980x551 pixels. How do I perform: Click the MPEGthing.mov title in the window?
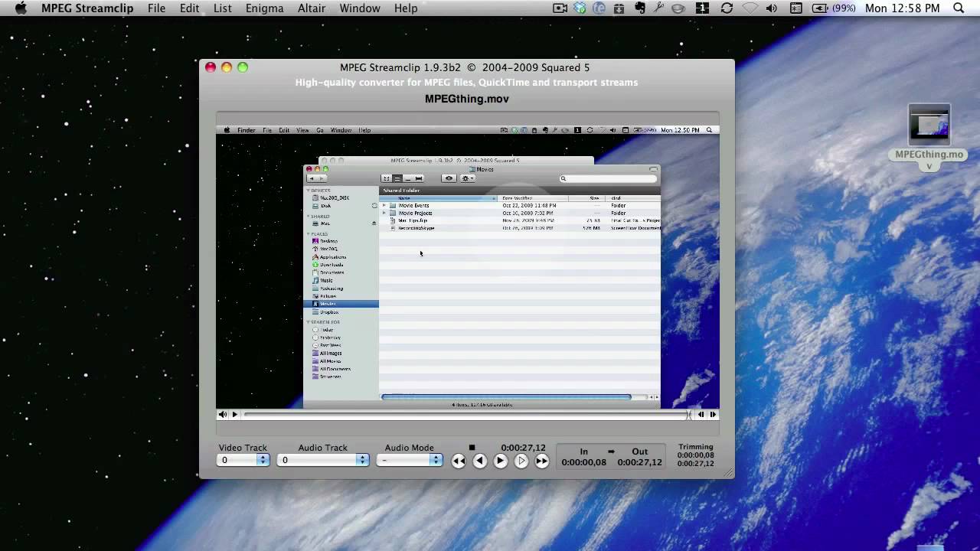click(467, 99)
